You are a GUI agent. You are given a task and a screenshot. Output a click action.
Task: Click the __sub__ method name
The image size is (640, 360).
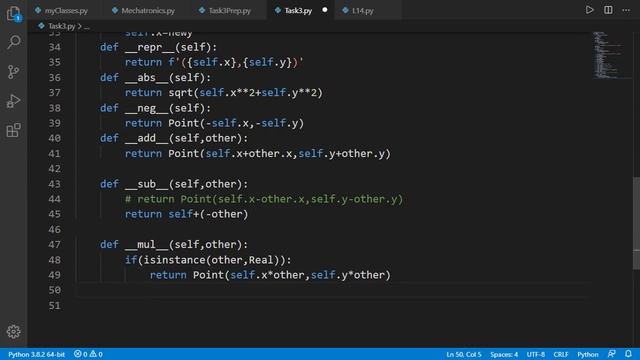click(x=147, y=184)
